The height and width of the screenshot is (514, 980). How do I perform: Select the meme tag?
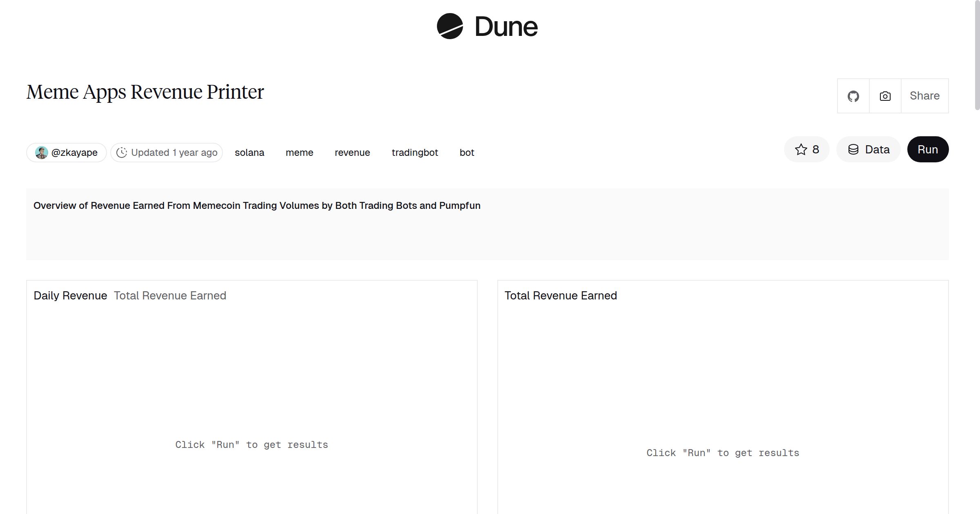point(299,152)
